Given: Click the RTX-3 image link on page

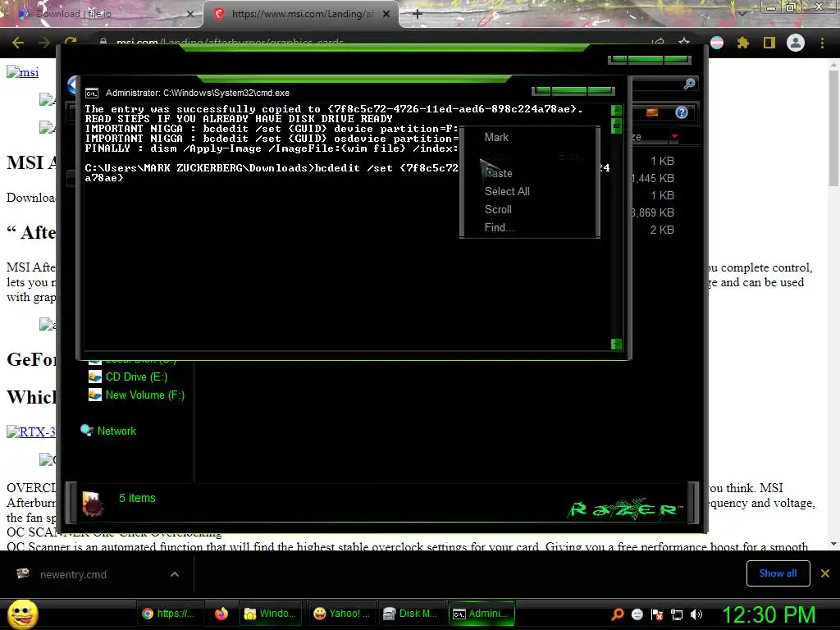Looking at the screenshot, I should [31, 431].
